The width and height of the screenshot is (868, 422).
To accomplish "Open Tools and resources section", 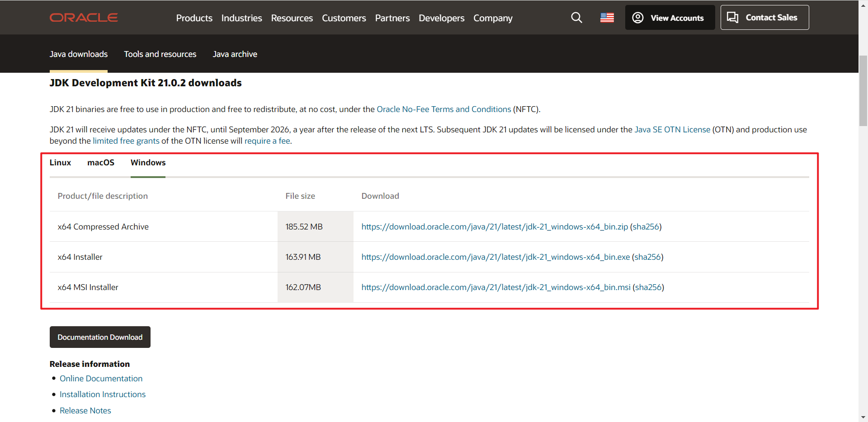I will [x=160, y=54].
